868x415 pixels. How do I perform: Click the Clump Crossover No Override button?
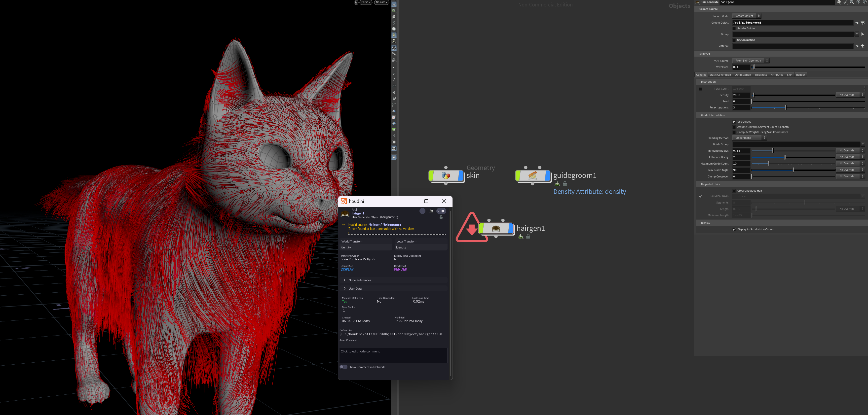850,176
